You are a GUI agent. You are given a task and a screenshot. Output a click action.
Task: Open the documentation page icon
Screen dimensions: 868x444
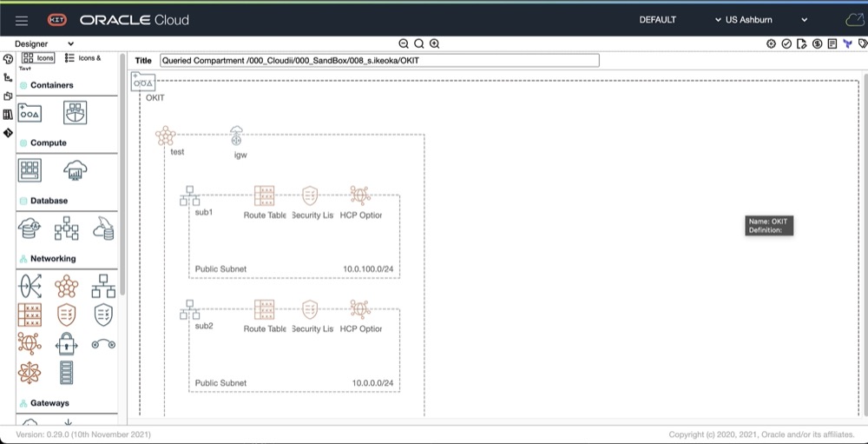coord(832,43)
